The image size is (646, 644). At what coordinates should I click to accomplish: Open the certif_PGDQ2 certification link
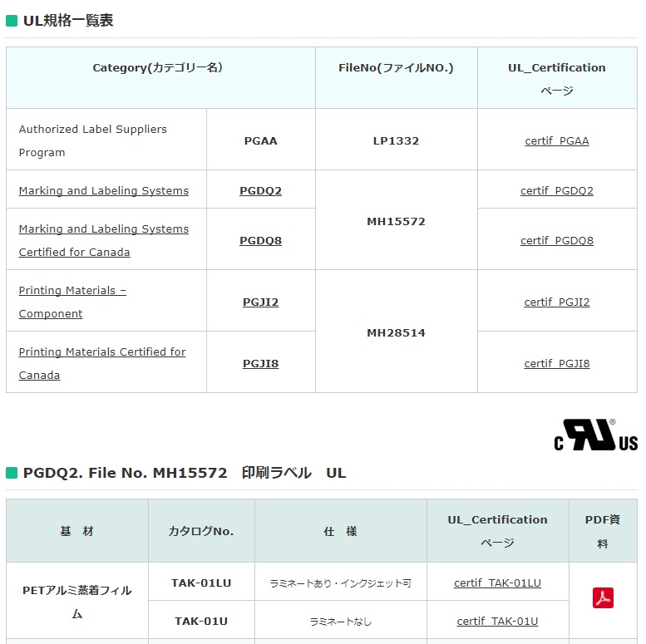coord(557,190)
